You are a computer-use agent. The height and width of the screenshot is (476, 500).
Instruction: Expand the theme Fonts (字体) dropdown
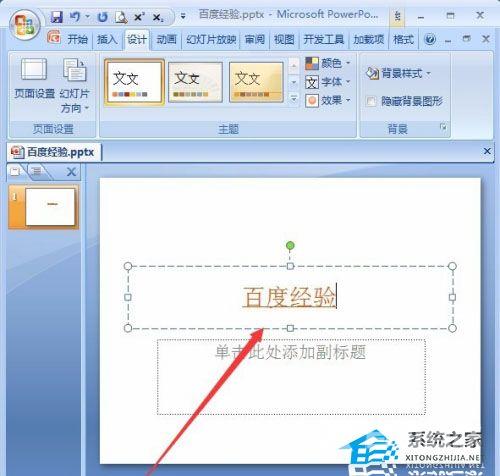[328, 82]
